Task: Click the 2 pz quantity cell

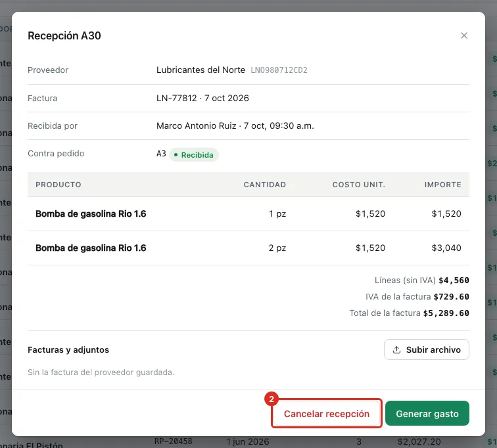Action: pos(277,248)
